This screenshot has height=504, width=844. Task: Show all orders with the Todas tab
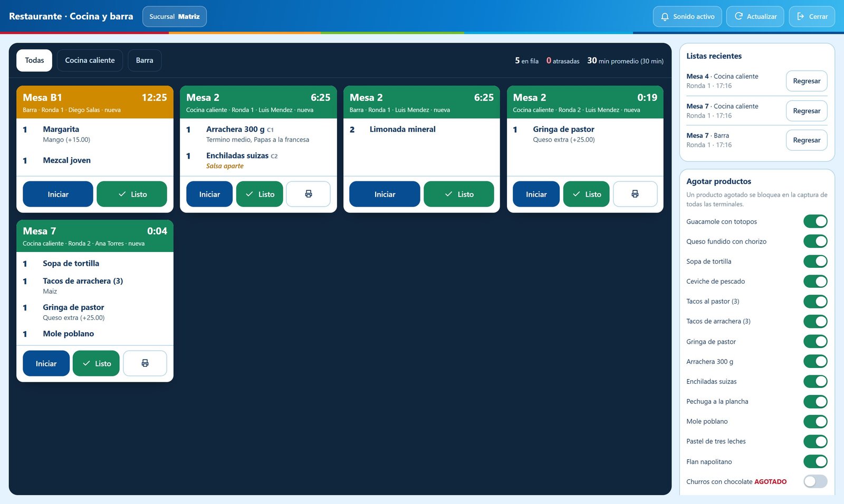coord(34,60)
